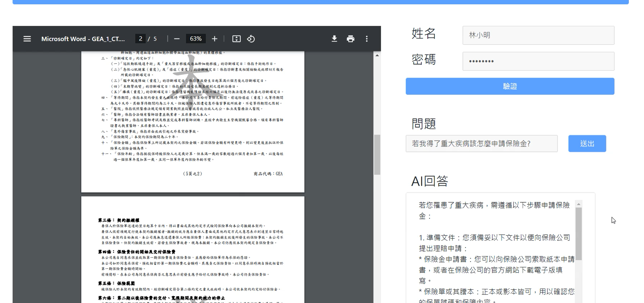
Task: Print the PDF document
Action: point(350,39)
